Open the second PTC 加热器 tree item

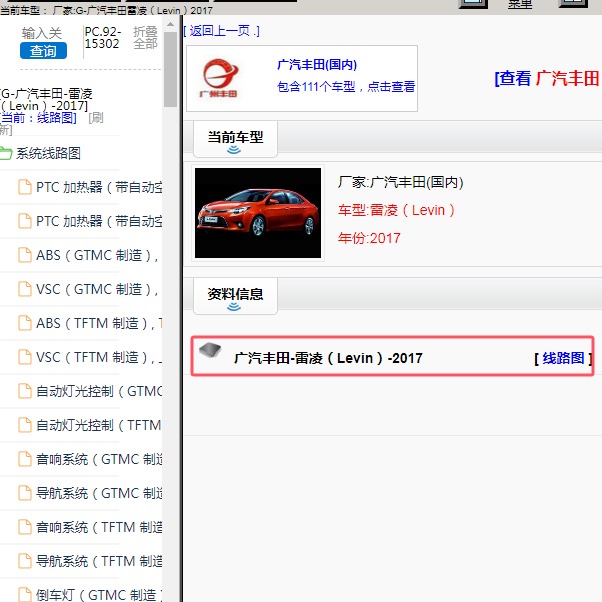99,221
